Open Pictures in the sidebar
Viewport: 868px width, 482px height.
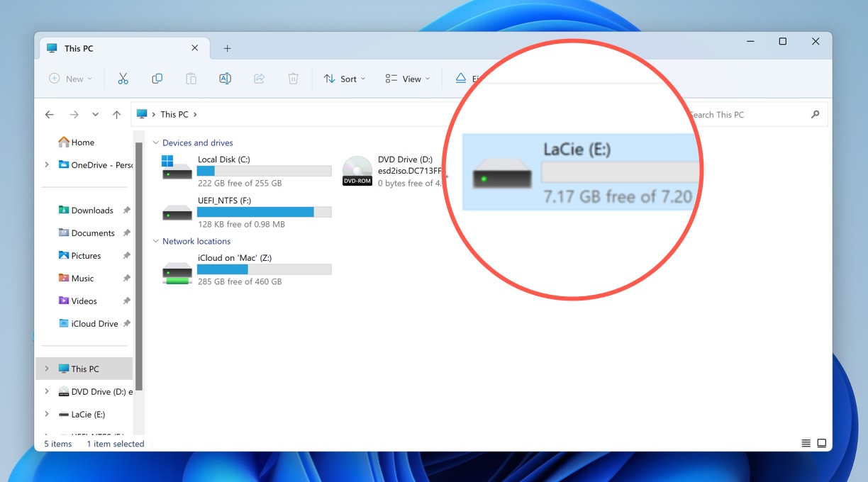(x=79, y=255)
